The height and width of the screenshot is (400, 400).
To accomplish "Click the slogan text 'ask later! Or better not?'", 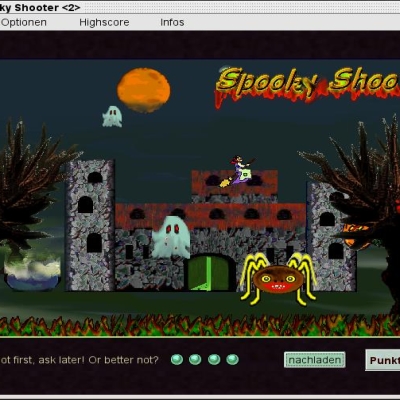I will [99, 360].
